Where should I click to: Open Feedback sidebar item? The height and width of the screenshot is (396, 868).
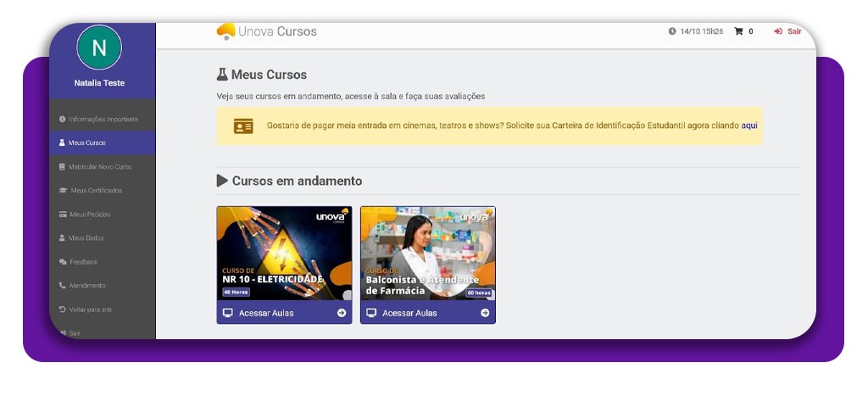tap(103, 262)
